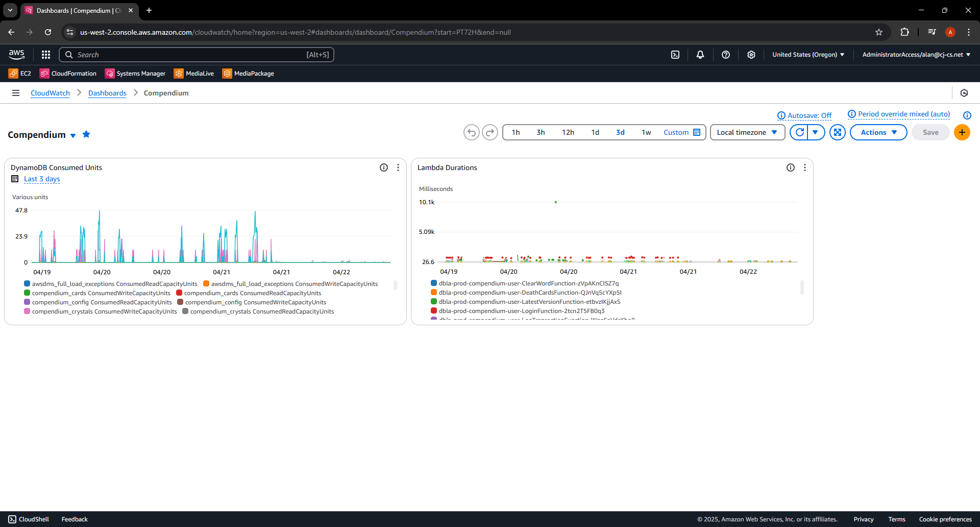Select the 1w time range
The width and height of the screenshot is (980, 527).
click(646, 132)
